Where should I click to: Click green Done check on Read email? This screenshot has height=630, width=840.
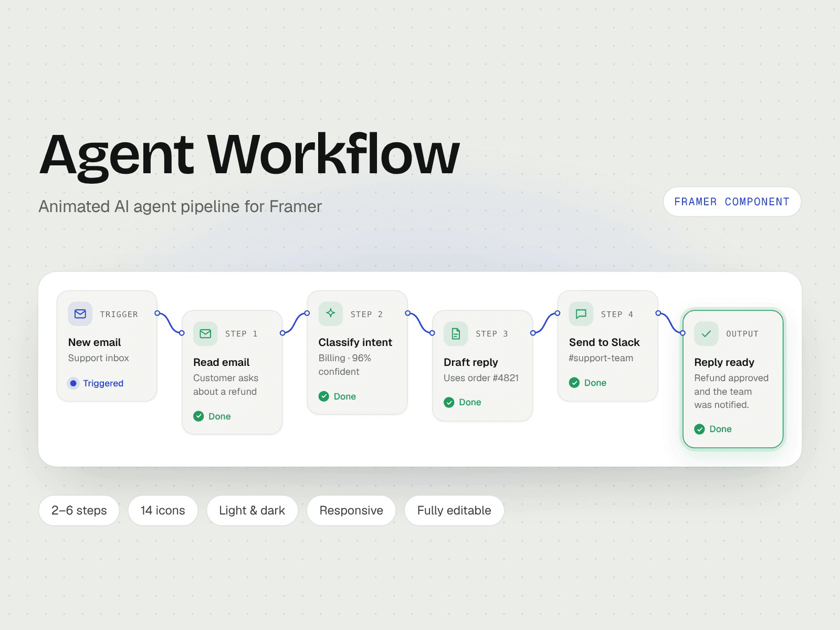tap(198, 416)
